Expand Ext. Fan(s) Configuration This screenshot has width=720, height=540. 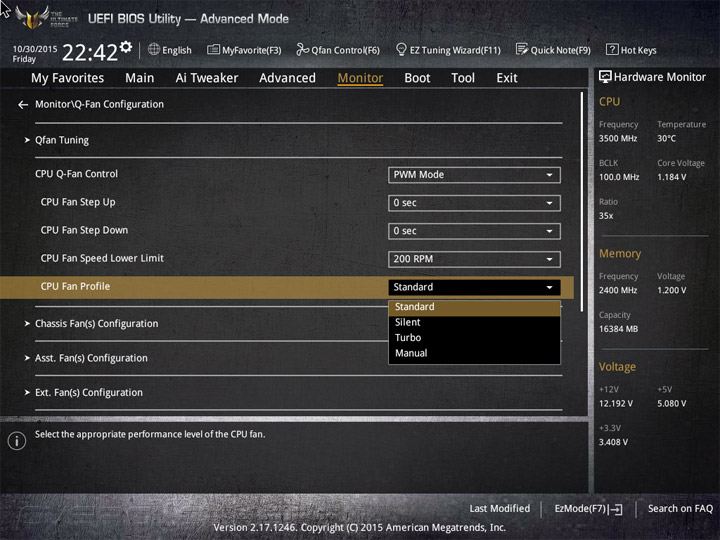(89, 393)
